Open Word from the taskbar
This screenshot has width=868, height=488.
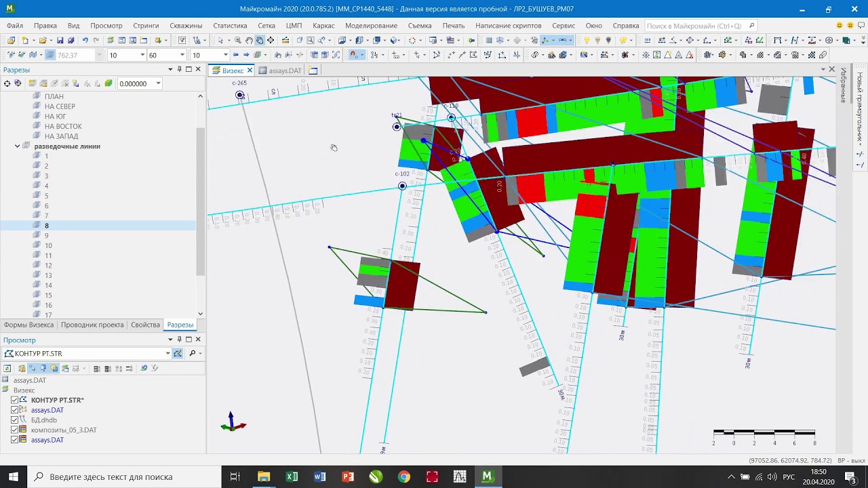(x=320, y=476)
